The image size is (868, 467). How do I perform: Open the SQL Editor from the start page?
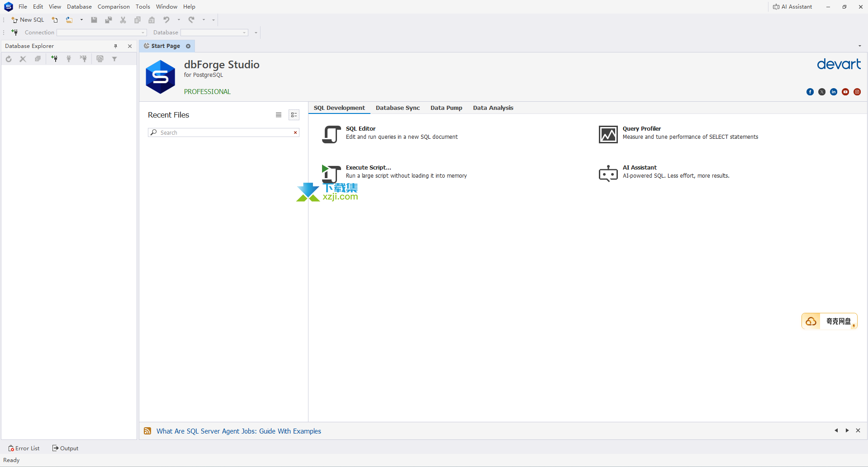[x=360, y=129]
